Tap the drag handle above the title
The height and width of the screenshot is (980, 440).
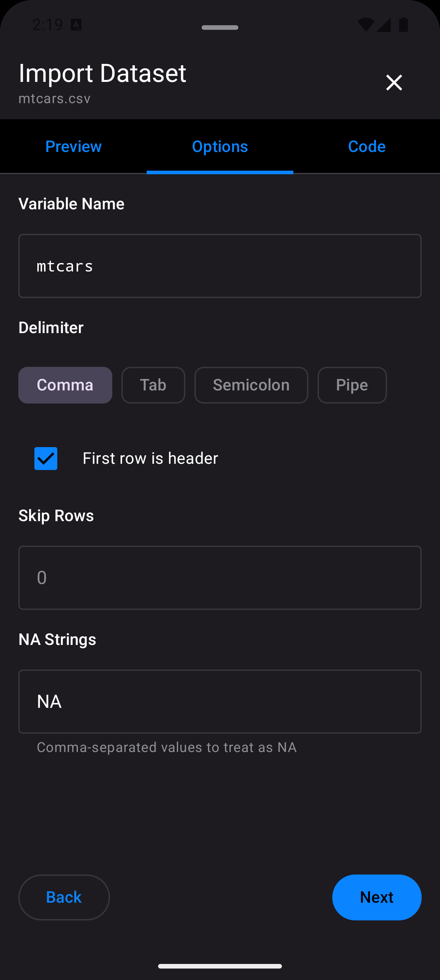tap(220, 28)
